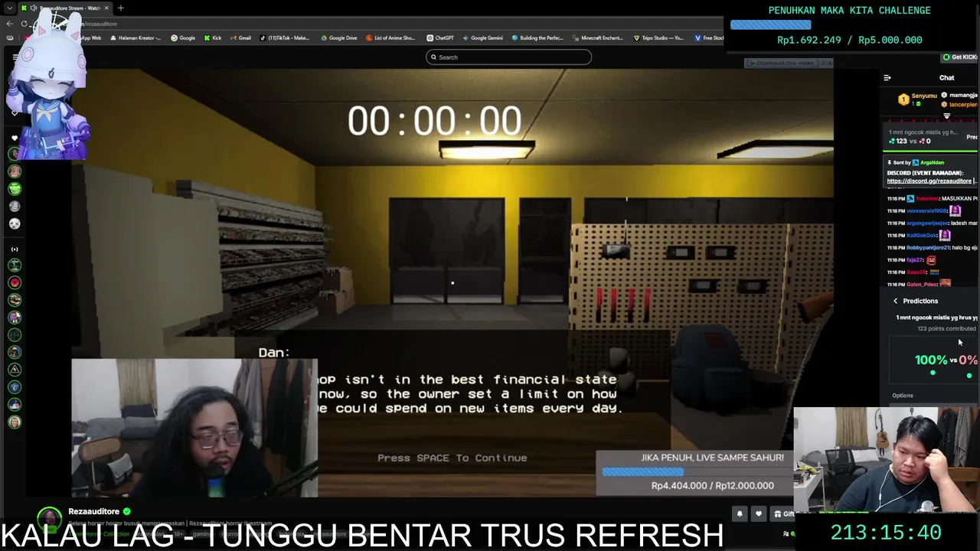The image size is (980, 551).
Task: Click the Following heart icon in sidebar
Action: click(x=15, y=139)
